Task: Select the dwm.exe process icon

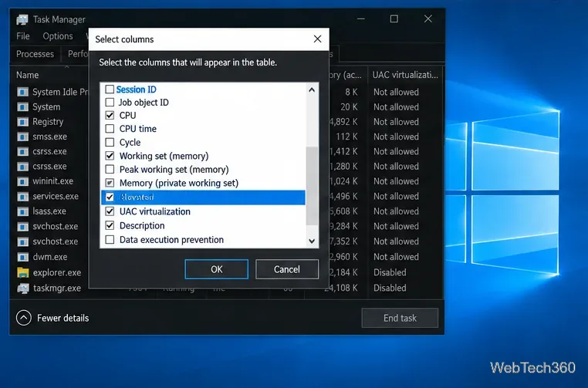Action: [x=23, y=257]
